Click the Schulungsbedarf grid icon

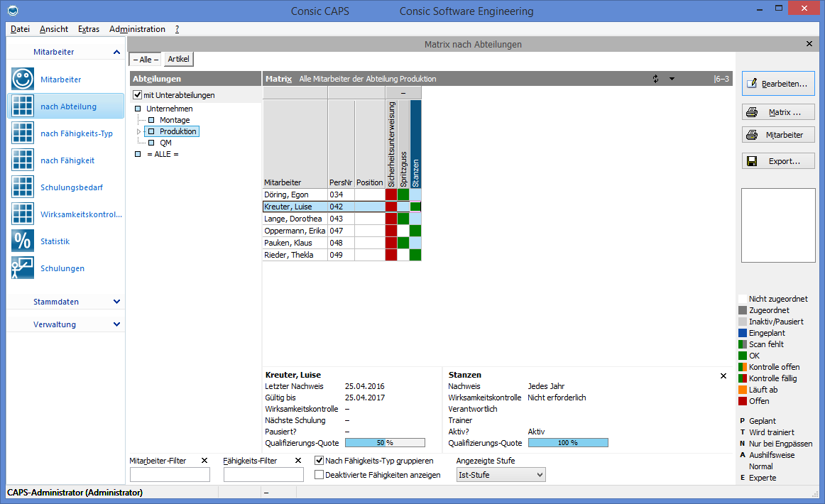click(23, 187)
